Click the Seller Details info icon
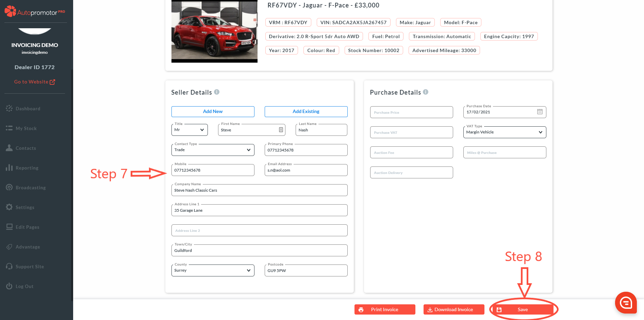 coord(217,92)
